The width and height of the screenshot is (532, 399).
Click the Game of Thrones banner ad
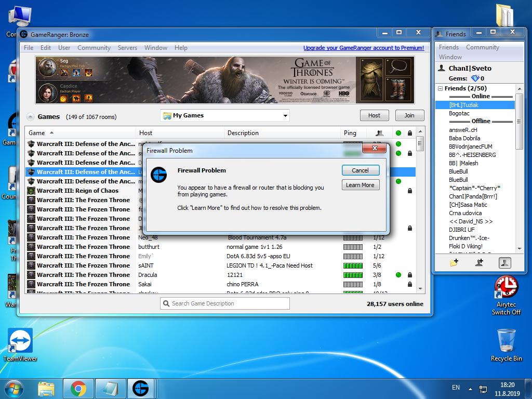pos(224,80)
